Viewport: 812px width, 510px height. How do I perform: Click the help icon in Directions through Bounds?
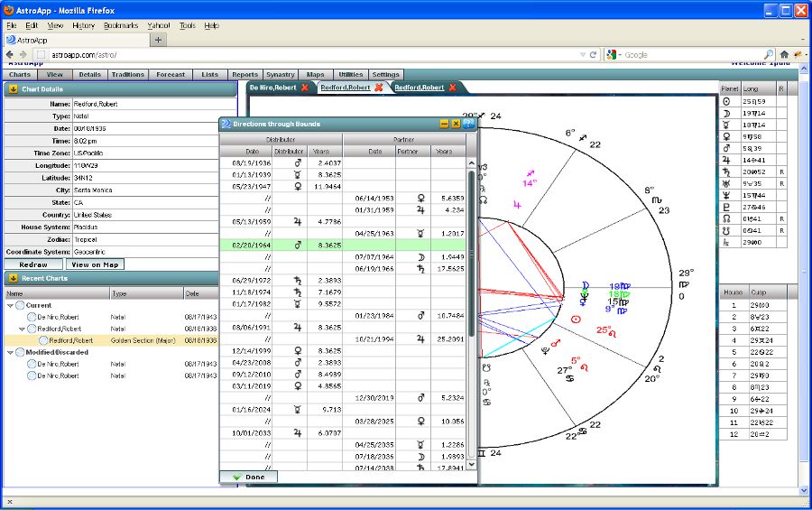pos(468,124)
